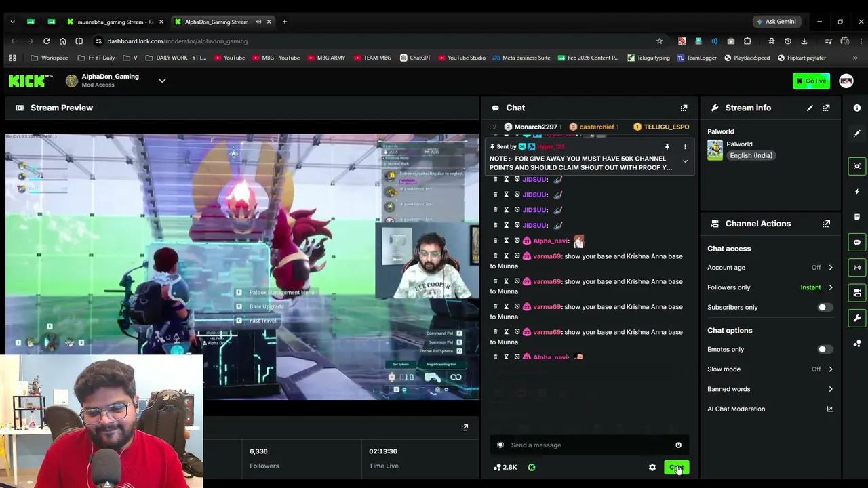
Task: Reload the page
Action: point(46,41)
